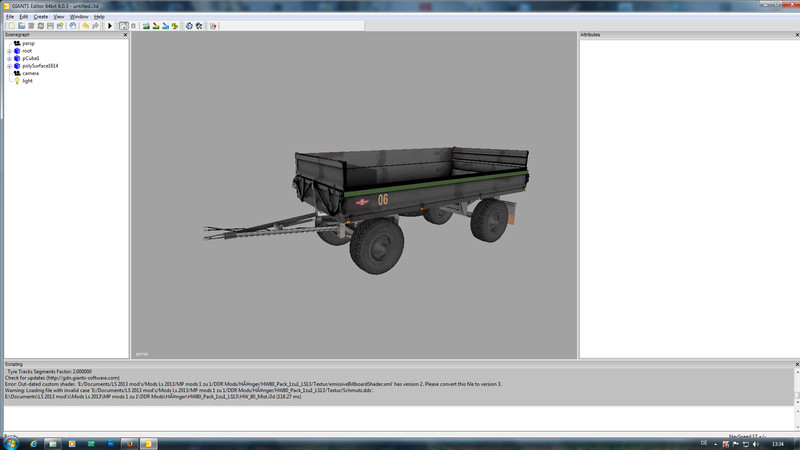The height and width of the screenshot is (450, 800).
Task: Click the first globe toolbar icon
Action: [189, 26]
